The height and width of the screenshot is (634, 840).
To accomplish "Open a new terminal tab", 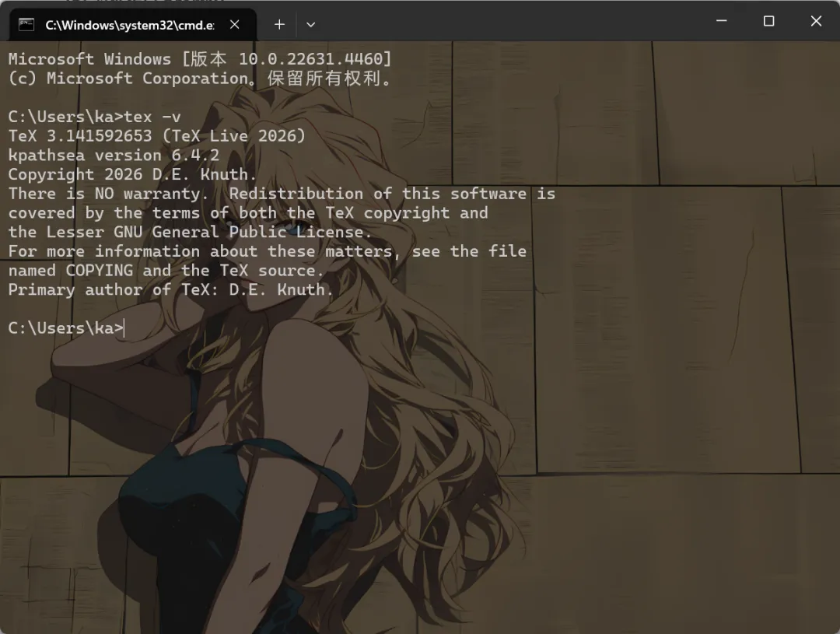I will [x=279, y=25].
